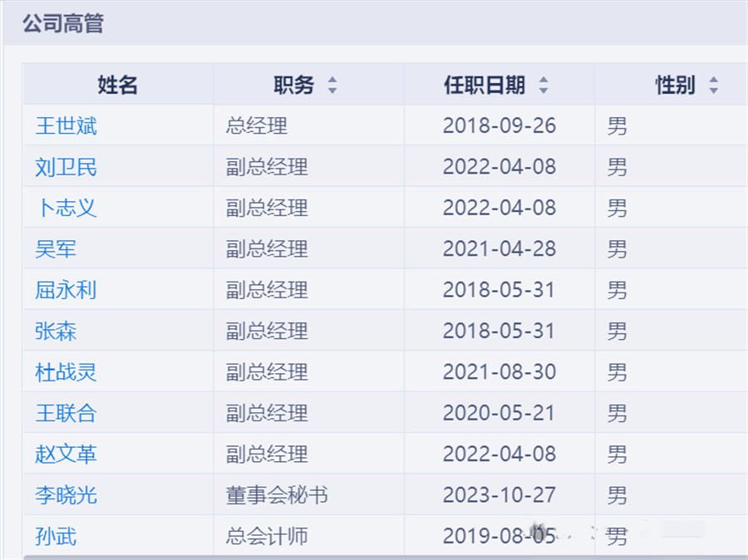Open 杜战灵 profile link
This screenshot has width=748, height=560.
pyautogui.click(x=66, y=372)
